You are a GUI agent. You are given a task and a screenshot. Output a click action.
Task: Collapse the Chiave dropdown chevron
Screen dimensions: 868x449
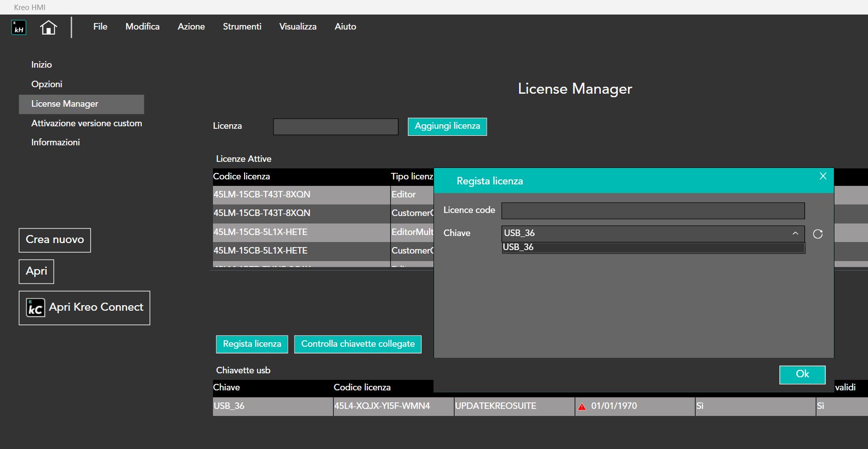[795, 234]
